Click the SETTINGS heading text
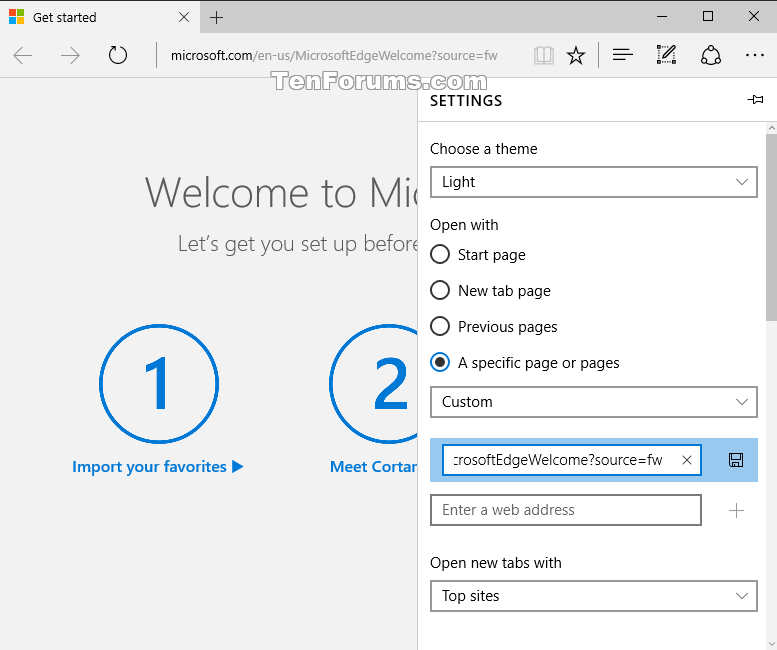The height and width of the screenshot is (650, 777). coord(466,101)
